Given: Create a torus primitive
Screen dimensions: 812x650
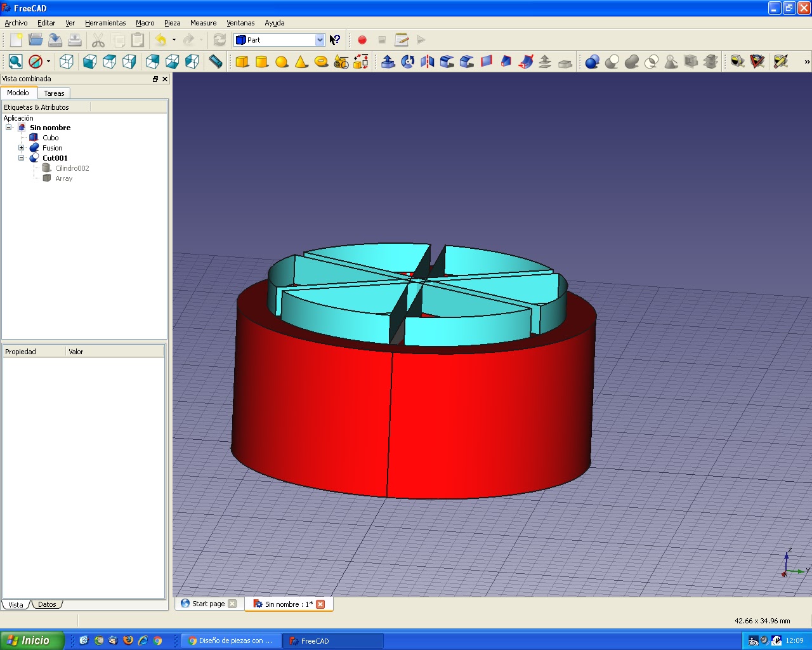Looking at the screenshot, I should pyautogui.click(x=322, y=62).
